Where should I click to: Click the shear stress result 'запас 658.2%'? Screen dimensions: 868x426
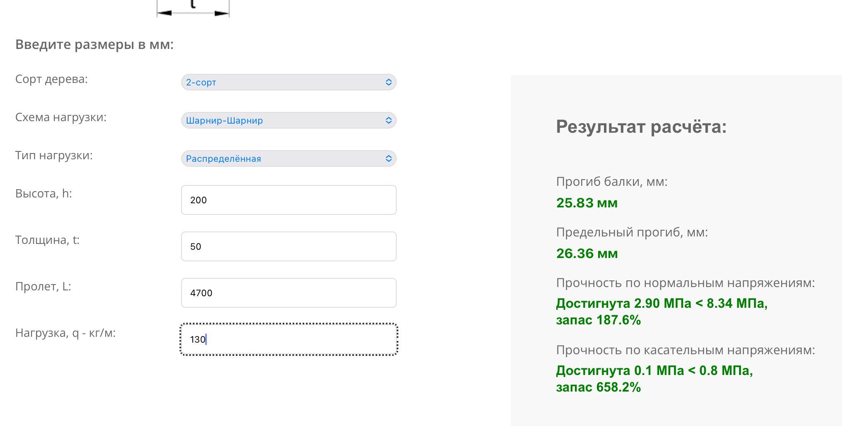[598, 387]
